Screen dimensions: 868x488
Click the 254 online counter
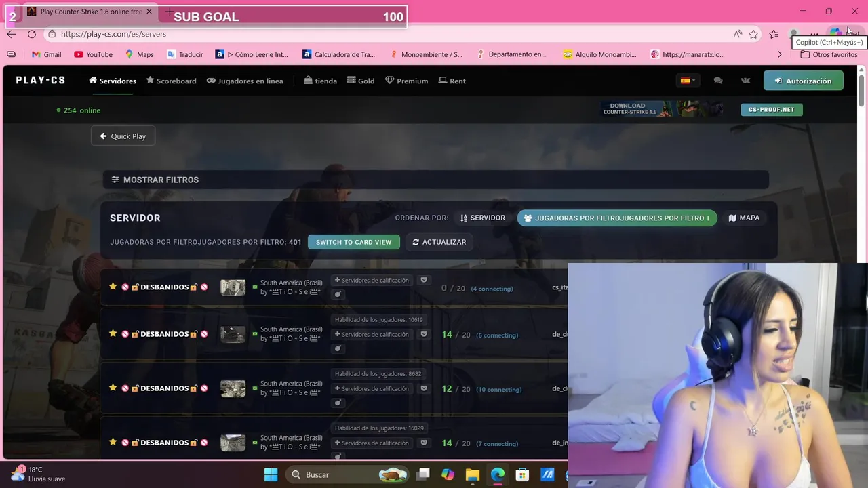coord(79,110)
